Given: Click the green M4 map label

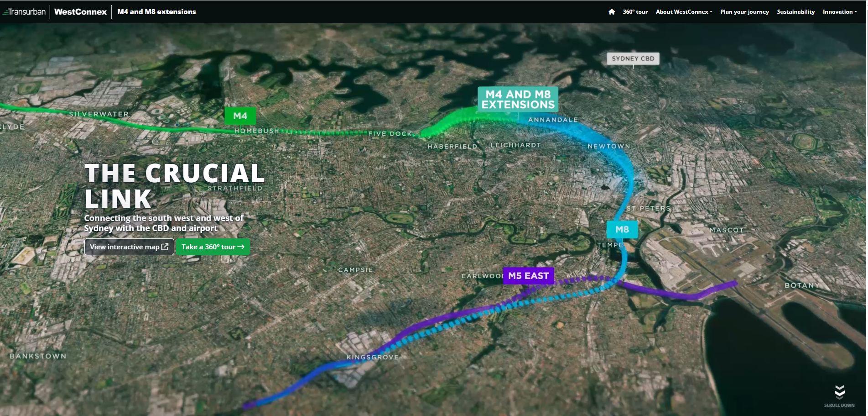Looking at the screenshot, I should [x=240, y=116].
